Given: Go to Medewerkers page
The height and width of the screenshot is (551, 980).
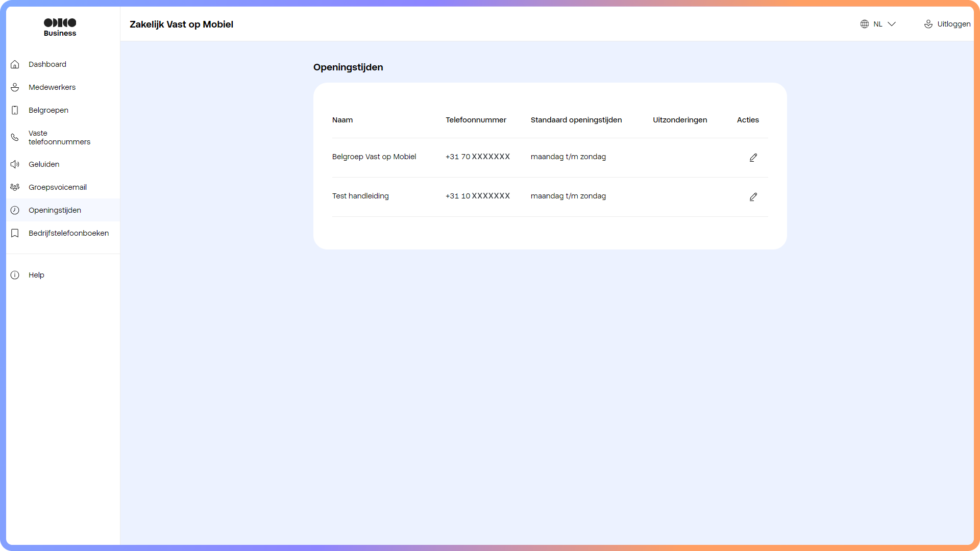Looking at the screenshot, I should [52, 87].
